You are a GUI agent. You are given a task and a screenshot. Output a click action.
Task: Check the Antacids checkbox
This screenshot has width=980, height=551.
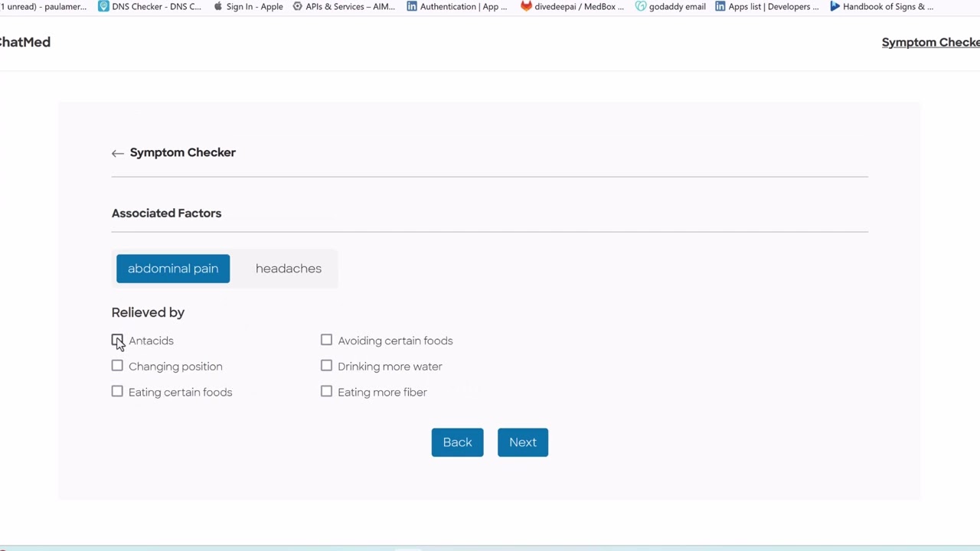click(x=117, y=341)
